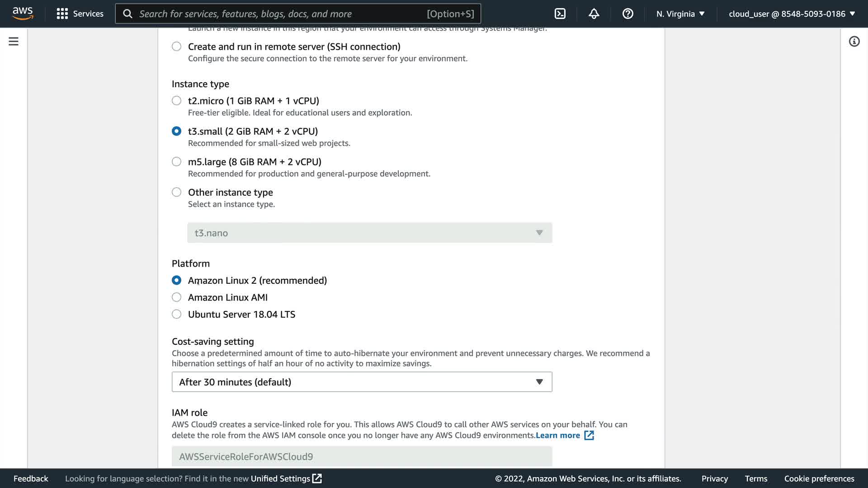The height and width of the screenshot is (488, 868).
Task: Expand the cloud_user account menu
Action: 792,14
